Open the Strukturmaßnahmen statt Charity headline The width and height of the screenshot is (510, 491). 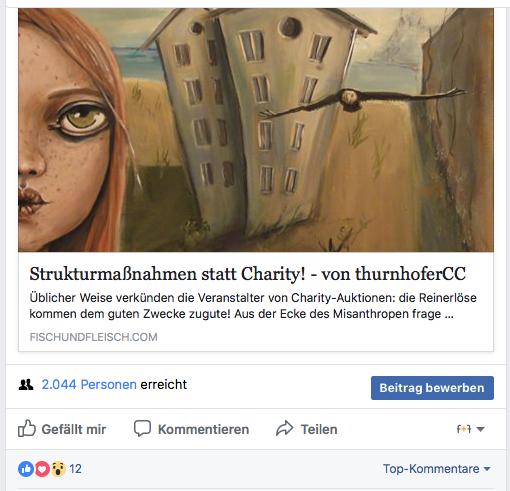247,274
